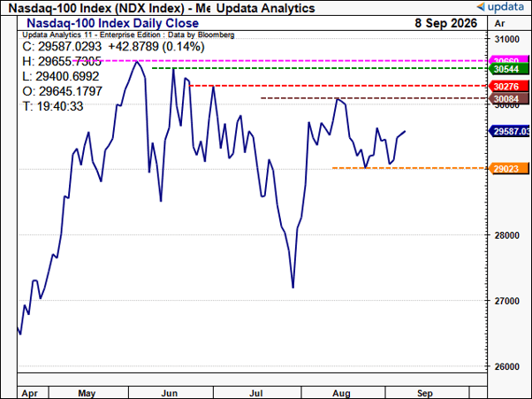Click the window title Nasdaq-100 Index (NDX Index)

point(96,8)
